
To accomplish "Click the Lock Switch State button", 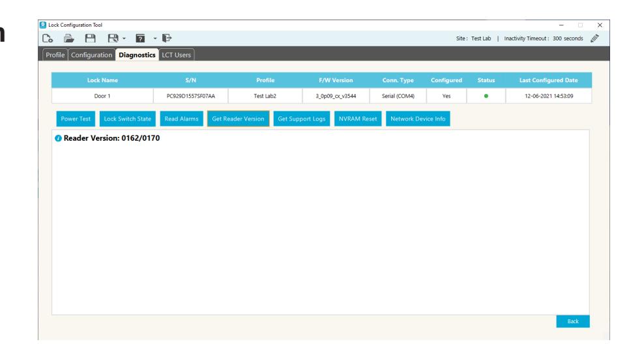I will tap(127, 119).
